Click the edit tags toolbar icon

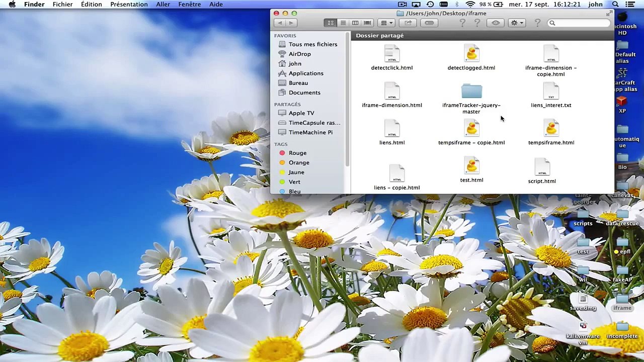[429, 23]
